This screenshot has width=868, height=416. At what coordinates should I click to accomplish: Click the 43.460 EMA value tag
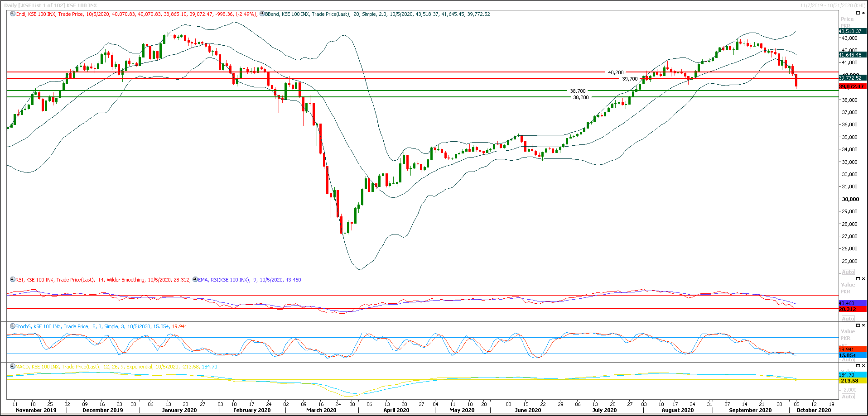tap(852, 303)
